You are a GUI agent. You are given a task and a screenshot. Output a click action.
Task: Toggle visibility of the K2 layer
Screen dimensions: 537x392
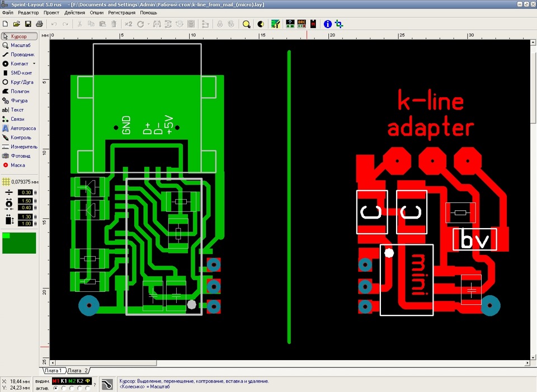(79, 381)
